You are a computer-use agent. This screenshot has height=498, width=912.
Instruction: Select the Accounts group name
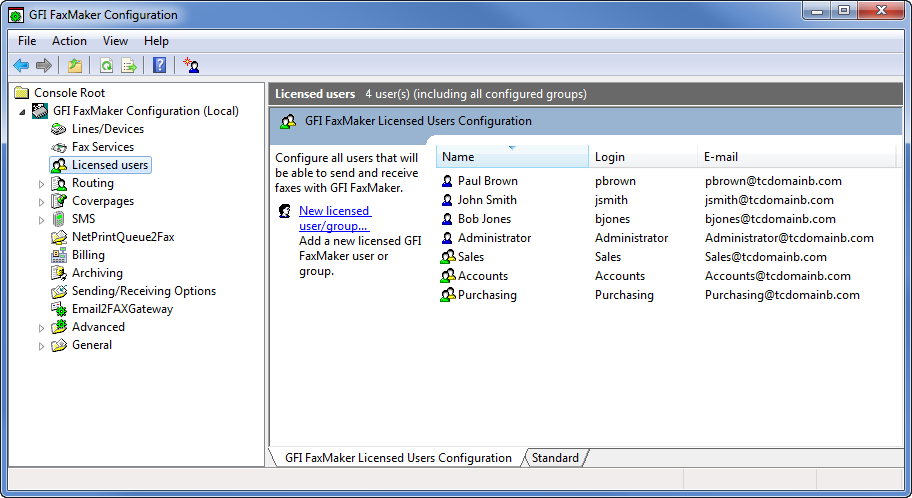point(483,276)
